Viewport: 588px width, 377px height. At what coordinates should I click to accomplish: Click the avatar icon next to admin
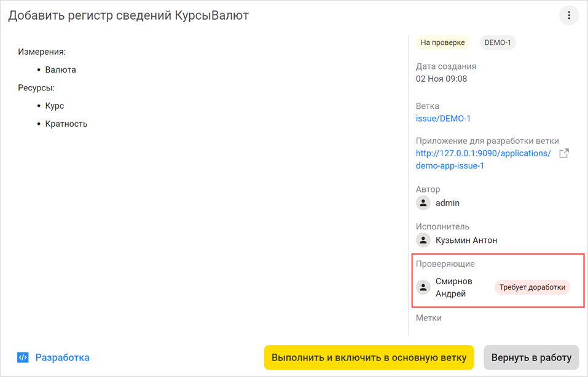click(x=423, y=202)
